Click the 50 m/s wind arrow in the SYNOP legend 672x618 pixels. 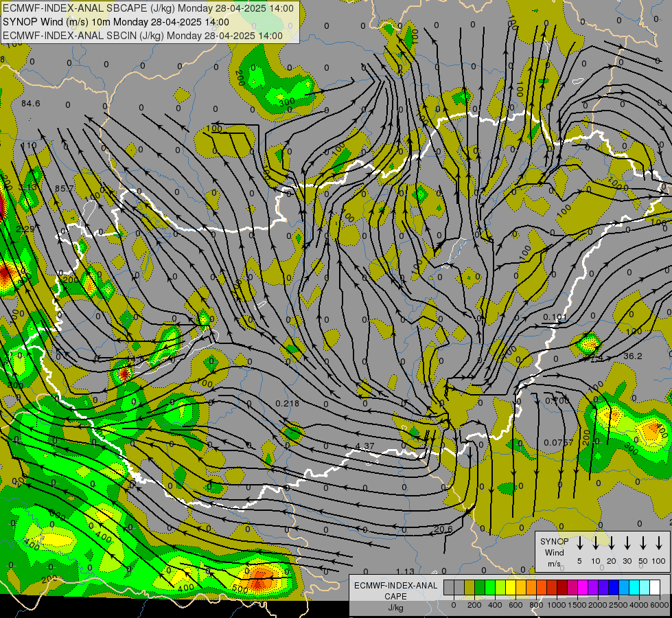point(643,543)
